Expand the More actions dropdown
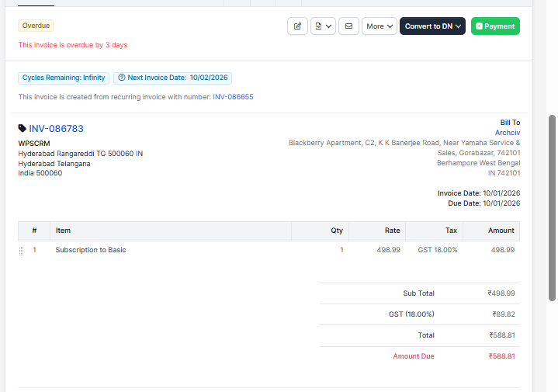 [379, 26]
